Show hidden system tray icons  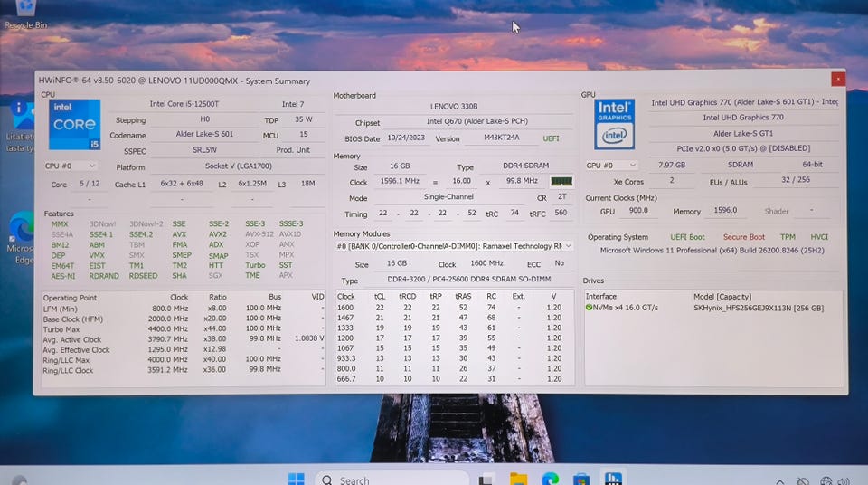tap(780, 481)
